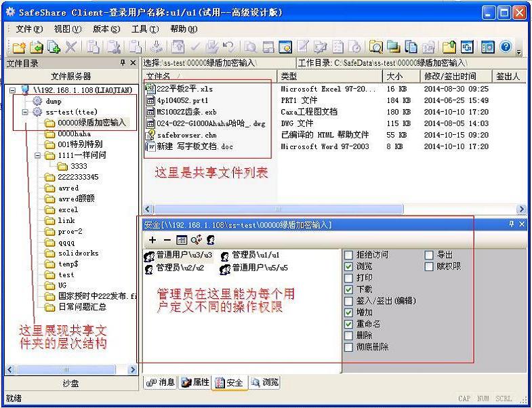Screen dimensions: 532x408
Task: Toggle the 重命名 permission checkbox
Action: click(x=348, y=324)
